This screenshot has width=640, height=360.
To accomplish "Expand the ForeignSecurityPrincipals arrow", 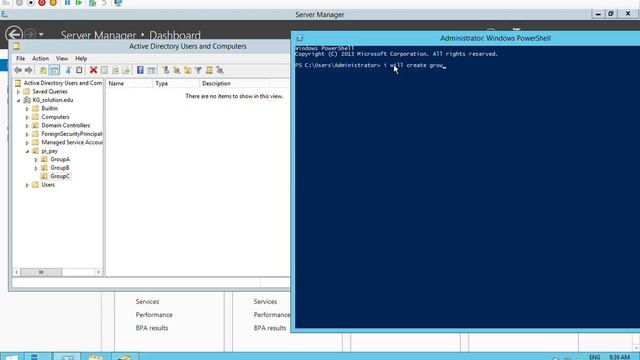I will 27,134.
